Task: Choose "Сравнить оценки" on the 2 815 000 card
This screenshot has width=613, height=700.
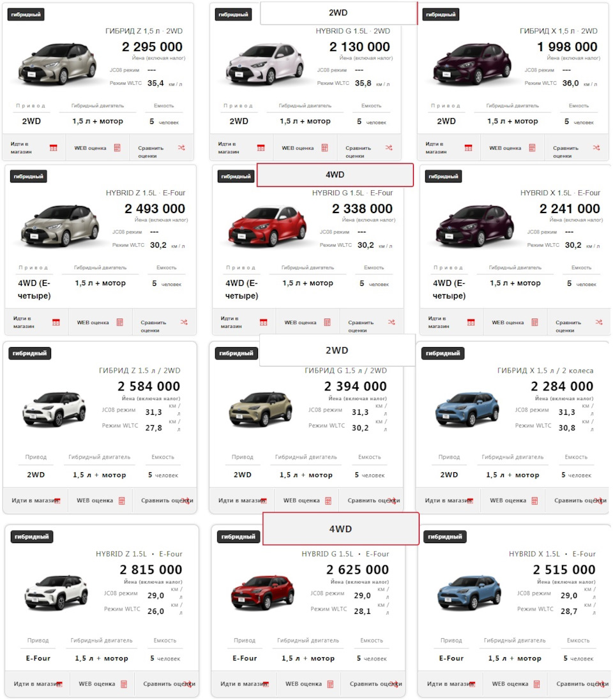Action: 169,684
